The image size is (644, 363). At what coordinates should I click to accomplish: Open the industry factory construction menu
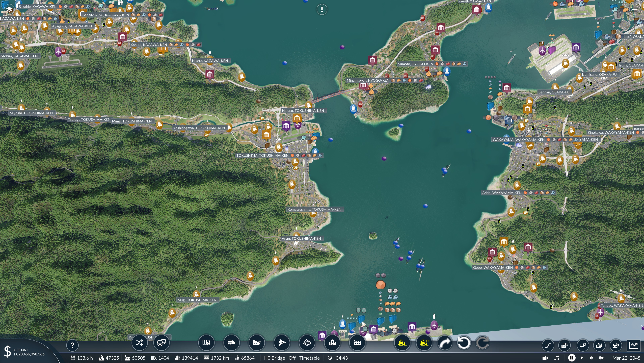click(357, 343)
